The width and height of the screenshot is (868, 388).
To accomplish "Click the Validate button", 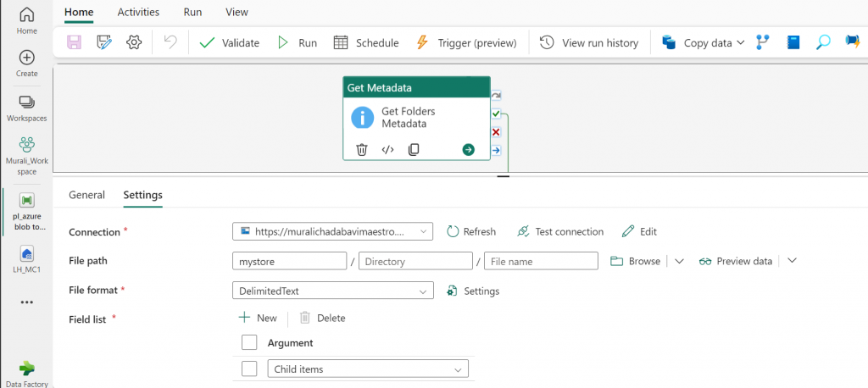I will pyautogui.click(x=229, y=42).
